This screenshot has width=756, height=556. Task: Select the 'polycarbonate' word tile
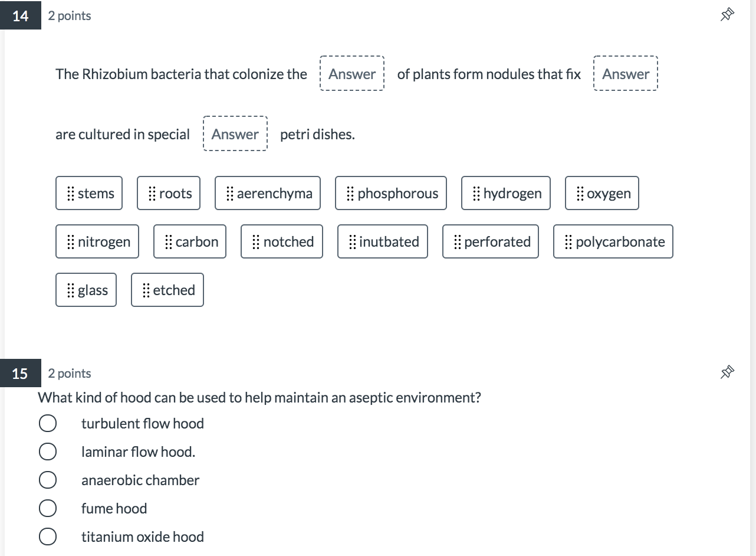613,241
